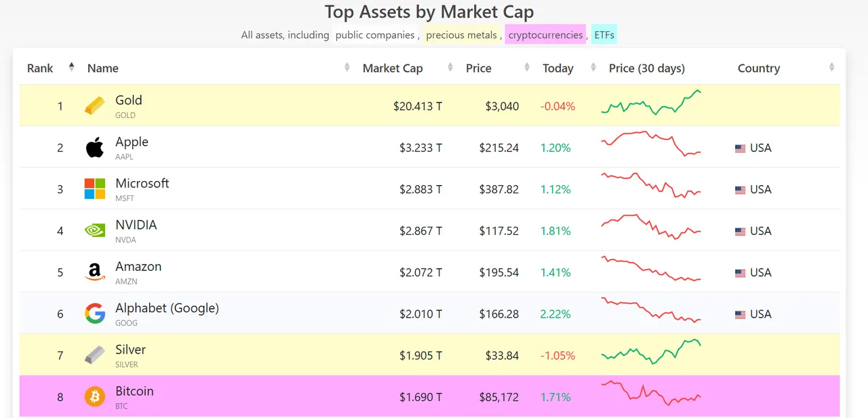The image size is (868, 418).
Task: Sort by the Country column header
Action: 759,68
